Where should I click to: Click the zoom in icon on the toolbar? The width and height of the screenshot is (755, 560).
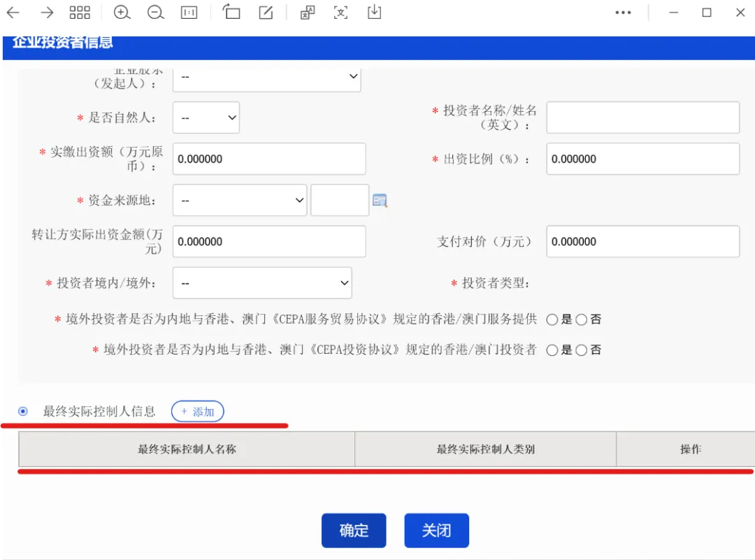(122, 12)
